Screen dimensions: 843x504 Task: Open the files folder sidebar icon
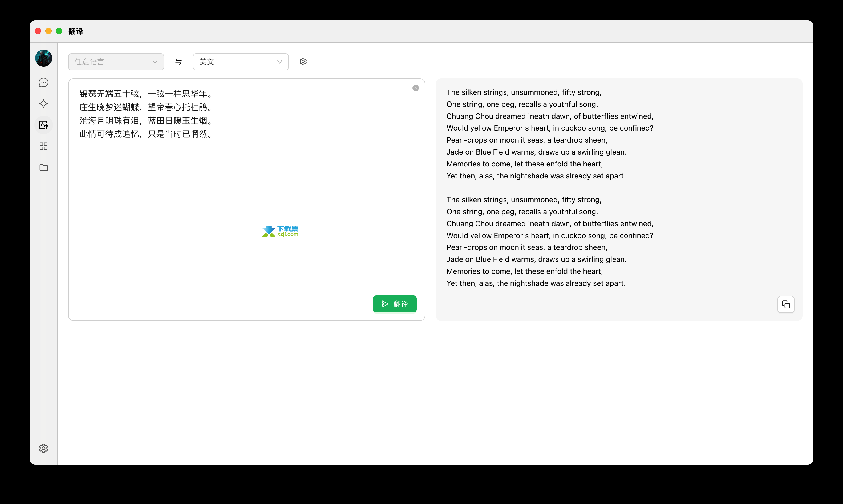[x=43, y=168]
